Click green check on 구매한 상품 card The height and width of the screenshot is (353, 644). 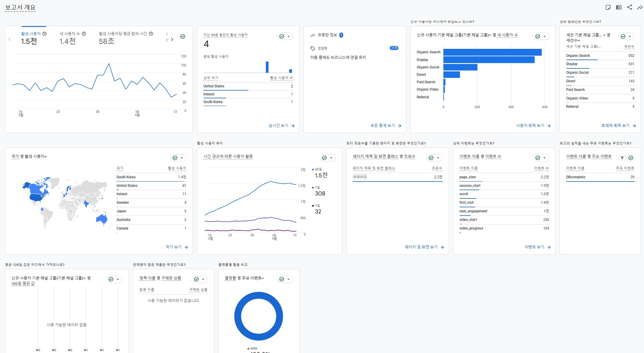[x=196, y=279]
